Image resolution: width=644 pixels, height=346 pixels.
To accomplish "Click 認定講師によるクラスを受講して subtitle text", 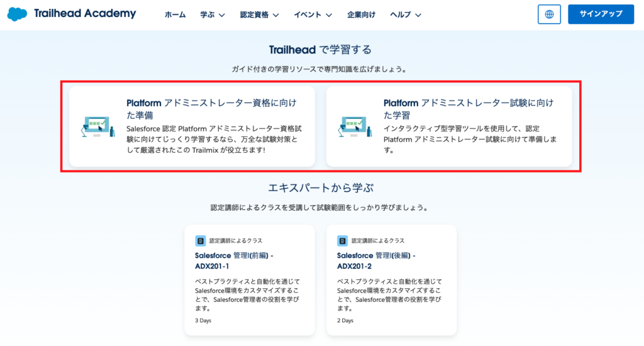I will pos(320,208).
